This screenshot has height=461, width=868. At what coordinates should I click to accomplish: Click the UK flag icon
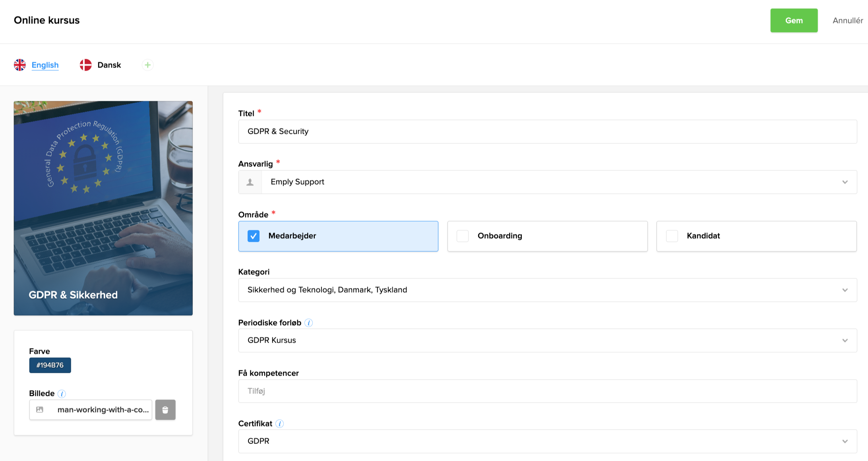[20, 65]
